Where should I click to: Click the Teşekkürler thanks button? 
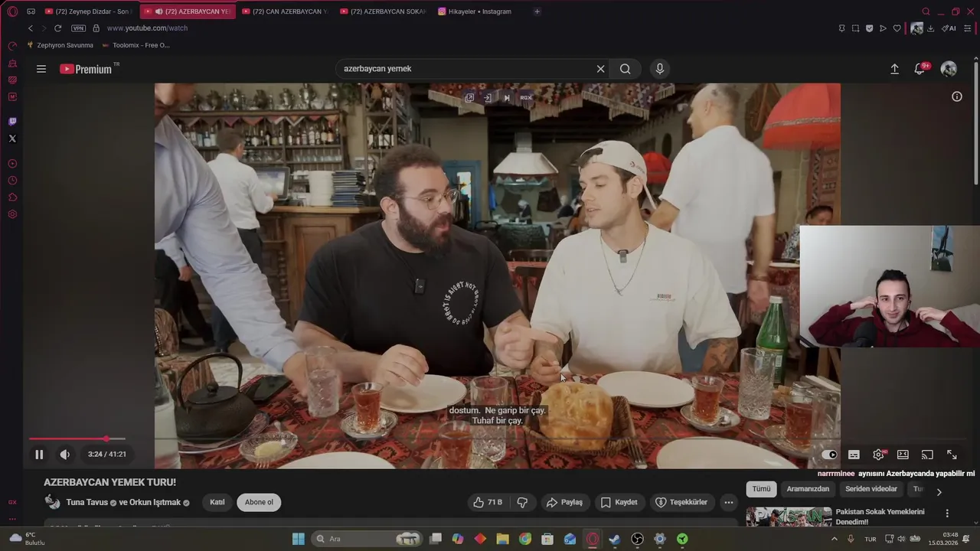click(681, 503)
